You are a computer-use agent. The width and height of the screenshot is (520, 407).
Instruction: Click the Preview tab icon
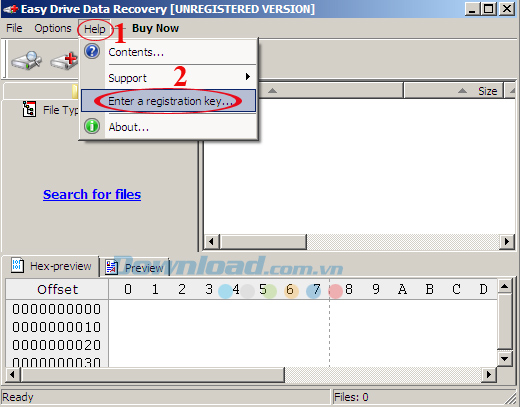tap(112, 267)
